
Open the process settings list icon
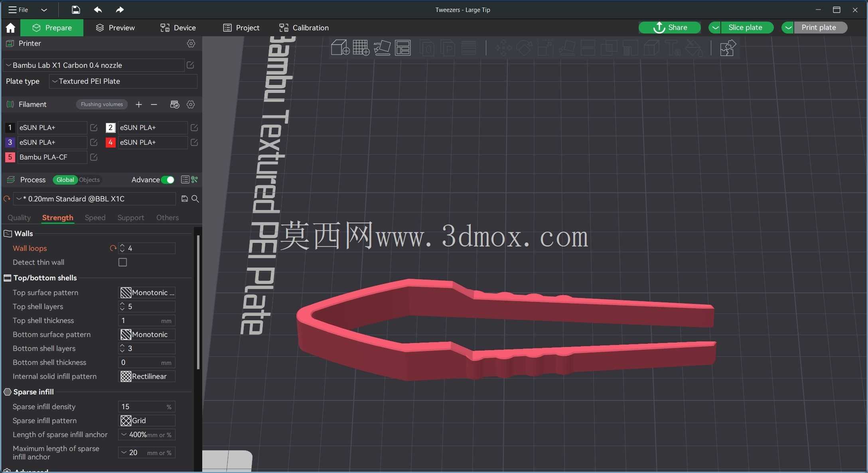tap(185, 180)
